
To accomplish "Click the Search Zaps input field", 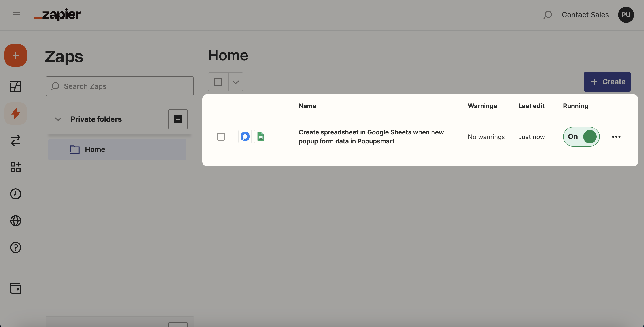I will tap(119, 86).
